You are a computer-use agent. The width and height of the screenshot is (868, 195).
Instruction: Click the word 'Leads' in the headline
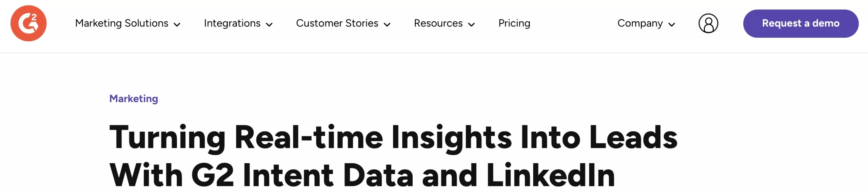(x=633, y=137)
